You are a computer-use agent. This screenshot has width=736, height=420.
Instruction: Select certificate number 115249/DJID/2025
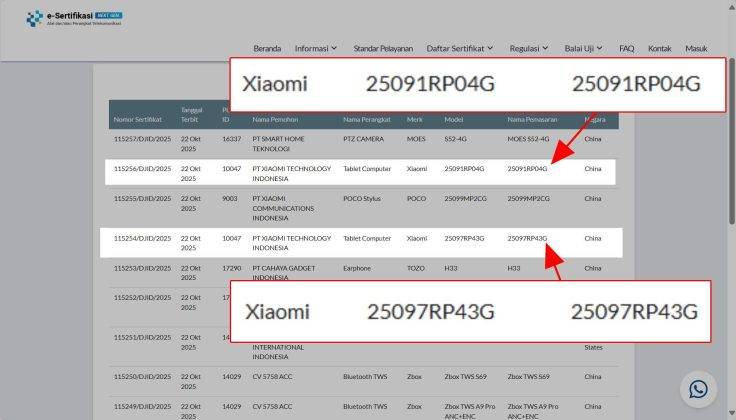[142, 406]
